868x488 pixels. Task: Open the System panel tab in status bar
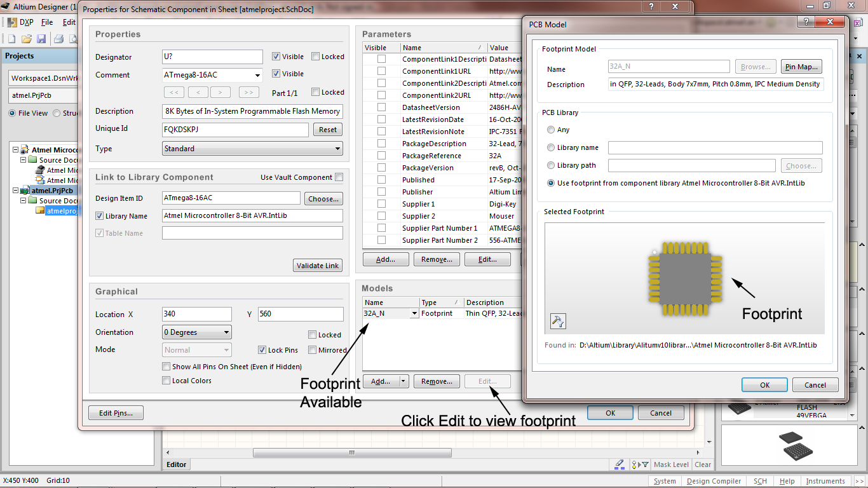click(x=665, y=481)
